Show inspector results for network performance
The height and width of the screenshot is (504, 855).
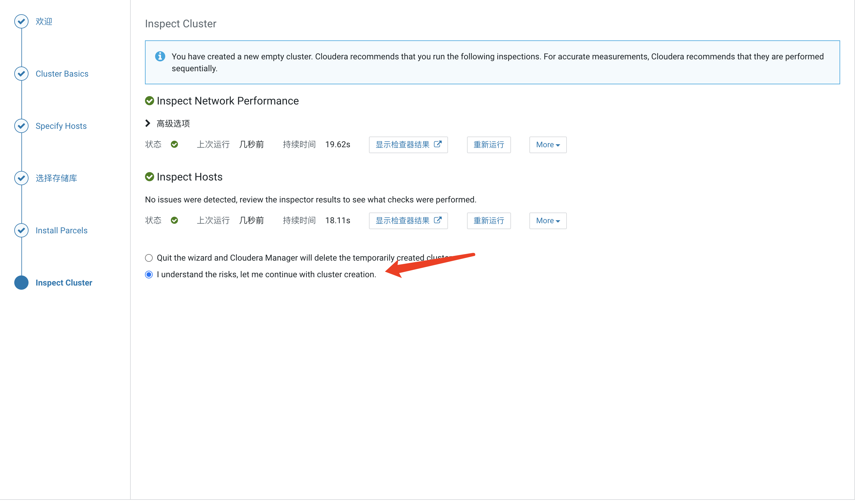pos(408,145)
